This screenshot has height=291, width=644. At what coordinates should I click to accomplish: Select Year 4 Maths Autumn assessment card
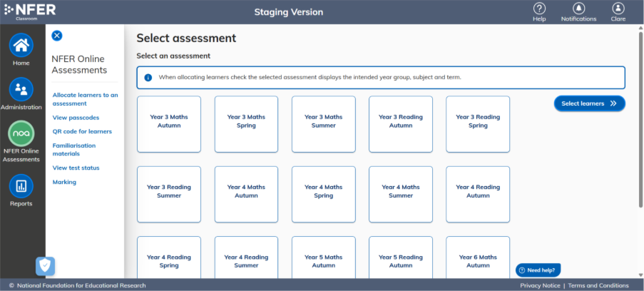tap(246, 195)
